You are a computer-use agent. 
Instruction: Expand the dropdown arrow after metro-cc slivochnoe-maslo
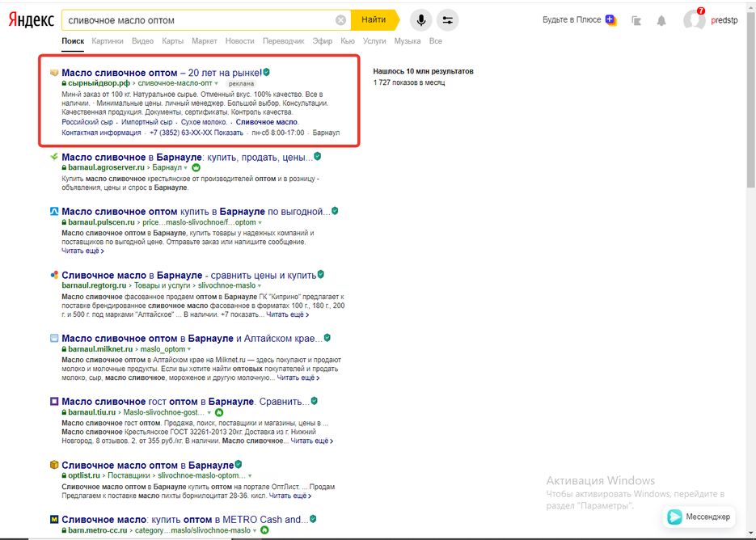coord(255,530)
